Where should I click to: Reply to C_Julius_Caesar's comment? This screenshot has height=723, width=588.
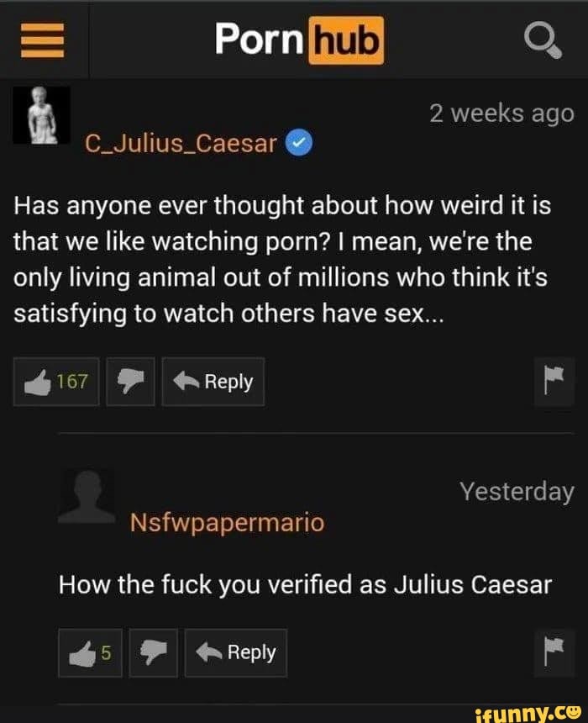(x=213, y=382)
